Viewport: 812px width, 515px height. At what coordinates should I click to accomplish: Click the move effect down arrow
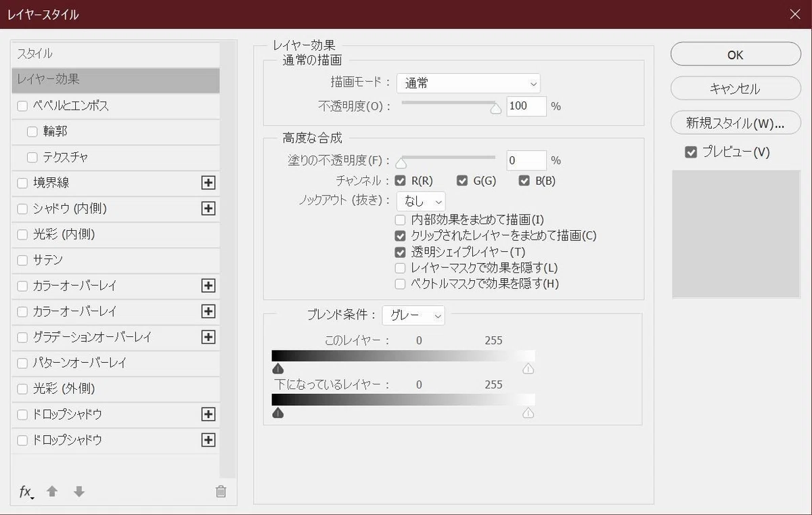[x=79, y=492]
